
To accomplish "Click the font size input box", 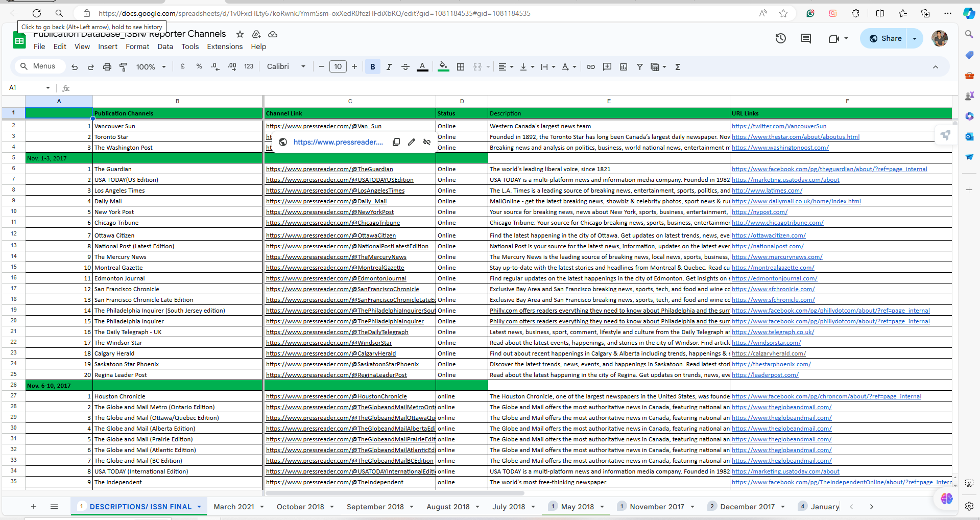I will click(x=338, y=67).
